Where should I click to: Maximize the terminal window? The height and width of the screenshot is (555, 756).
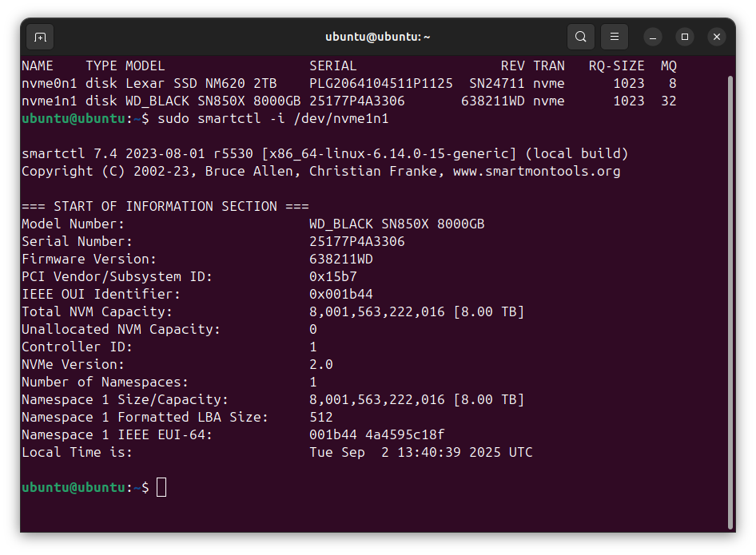point(685,37)
